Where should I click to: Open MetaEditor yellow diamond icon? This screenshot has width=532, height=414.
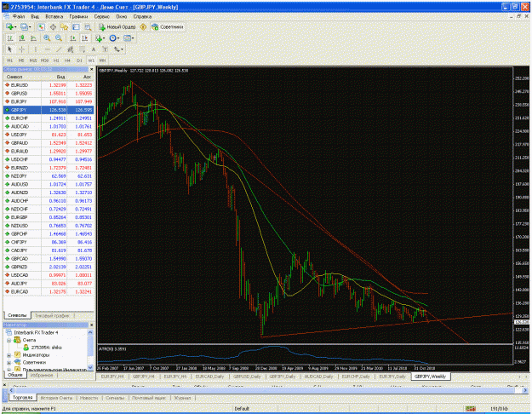[143, 26]
